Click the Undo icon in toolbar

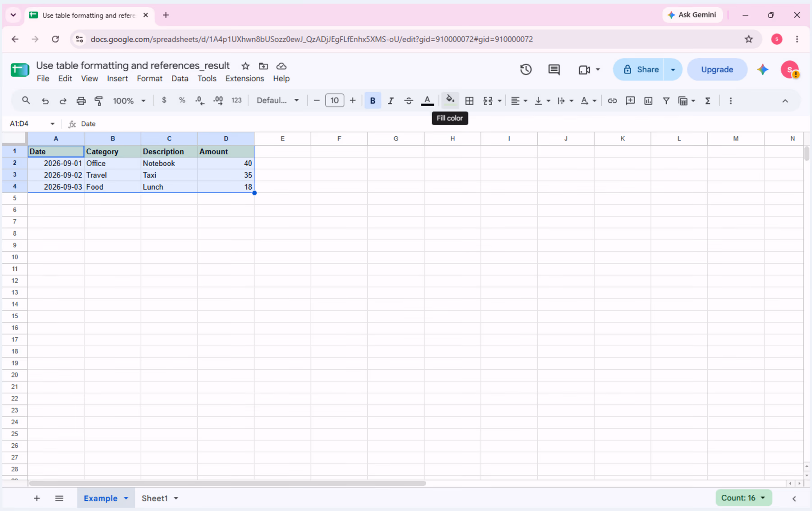pyautogui.click(x=45, y=101)
